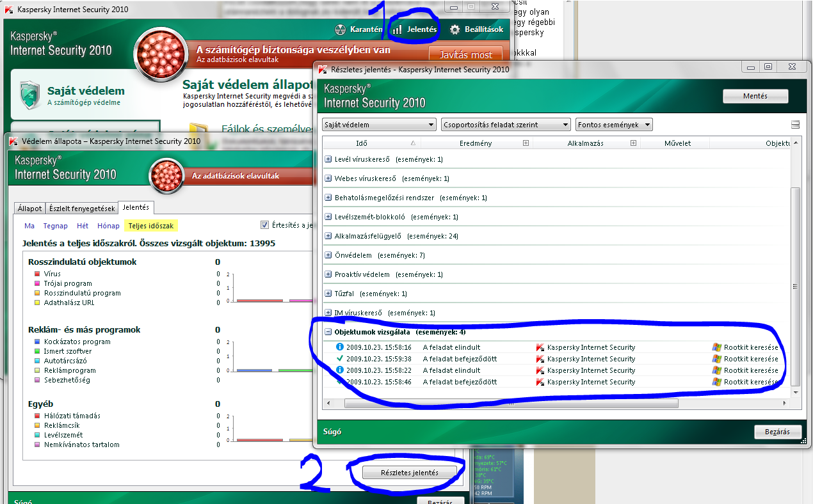
Task: Select the Jelentés tab
Action: tap(136, 207)
